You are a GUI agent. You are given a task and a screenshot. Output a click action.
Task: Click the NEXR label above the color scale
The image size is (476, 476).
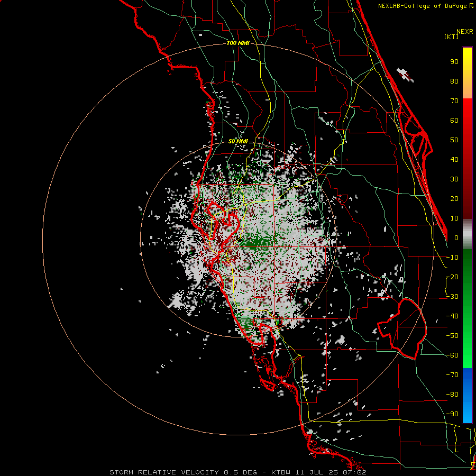[465, 32]
